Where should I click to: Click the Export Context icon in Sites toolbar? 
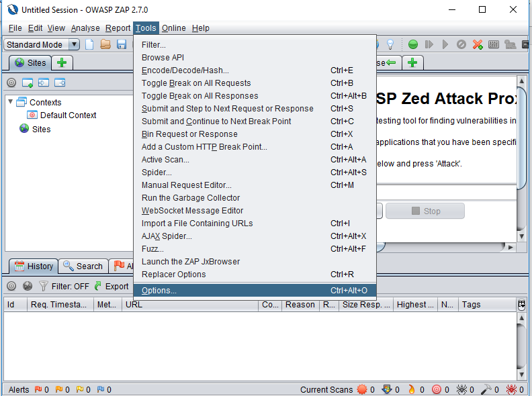(60, 83)
